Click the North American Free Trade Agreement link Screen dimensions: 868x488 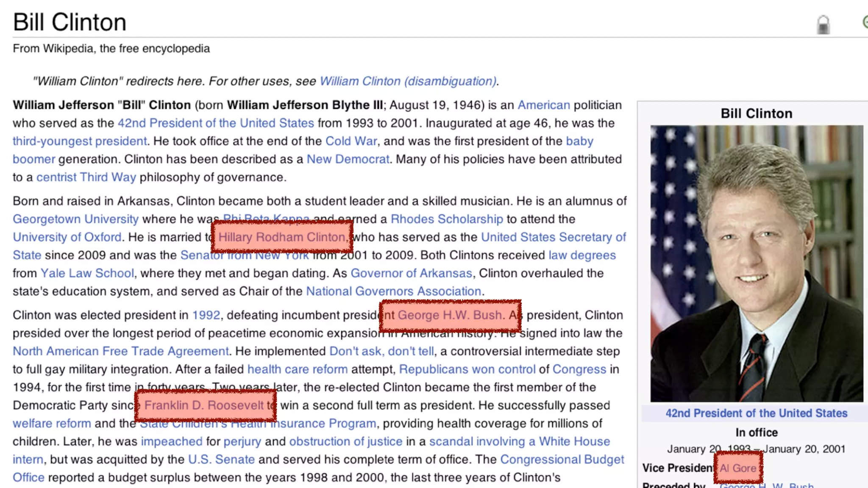[121, 351]
